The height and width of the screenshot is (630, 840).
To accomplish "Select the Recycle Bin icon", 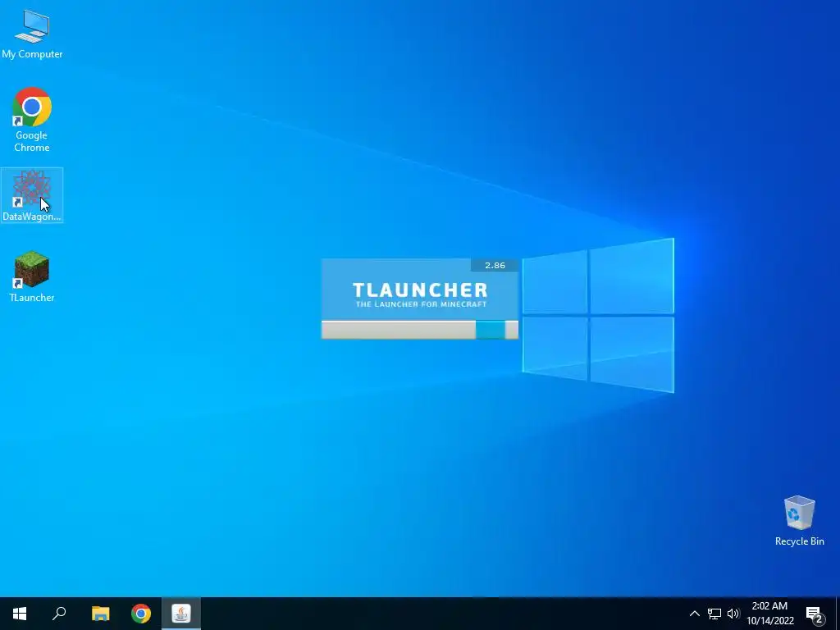I will tap(799, 521).
